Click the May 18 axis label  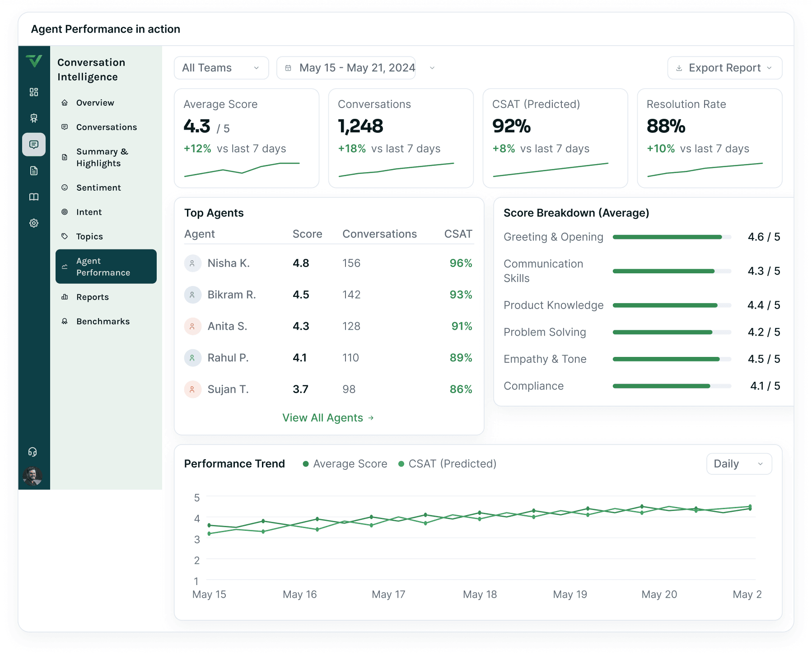(480, 595)
